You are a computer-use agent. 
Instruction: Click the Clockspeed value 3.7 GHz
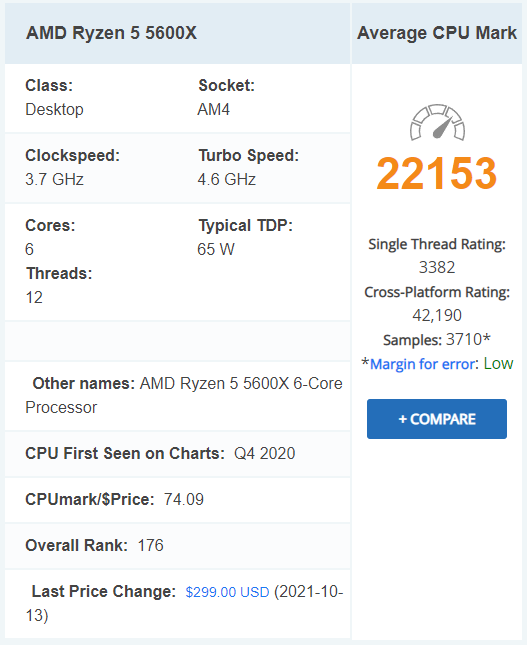[x=54, y=179]
